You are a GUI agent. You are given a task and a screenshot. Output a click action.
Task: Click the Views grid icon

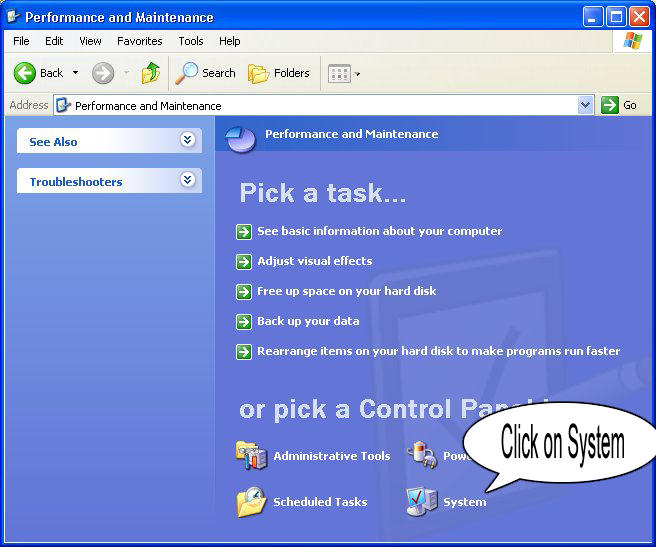click(339, 74)
